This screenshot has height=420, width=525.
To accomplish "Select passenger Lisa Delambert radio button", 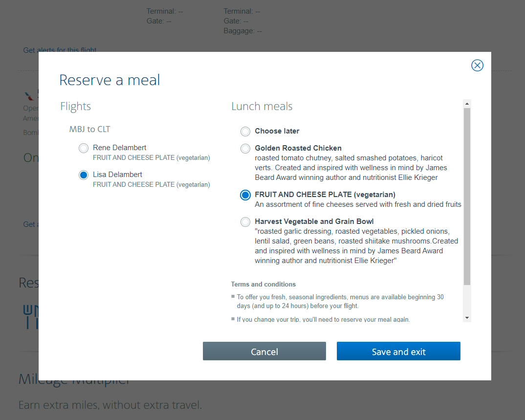I will (84, 175).
